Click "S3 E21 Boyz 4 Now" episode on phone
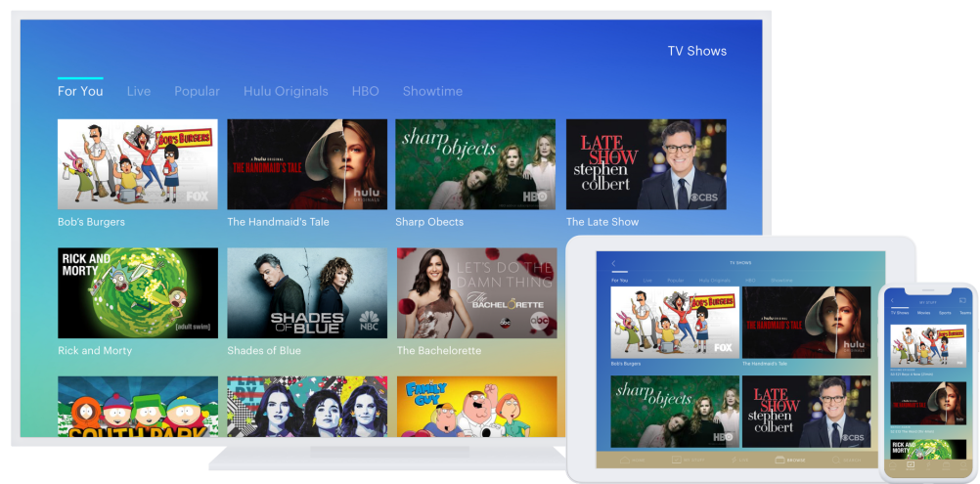 click(x=912, y=374)
